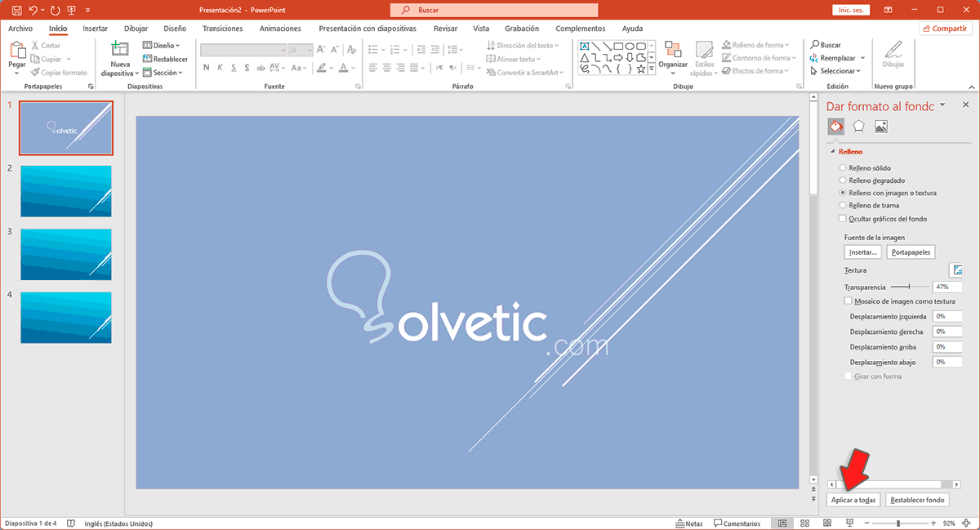Toggle the Notas pane in status bar

click(x=690, y=523)
